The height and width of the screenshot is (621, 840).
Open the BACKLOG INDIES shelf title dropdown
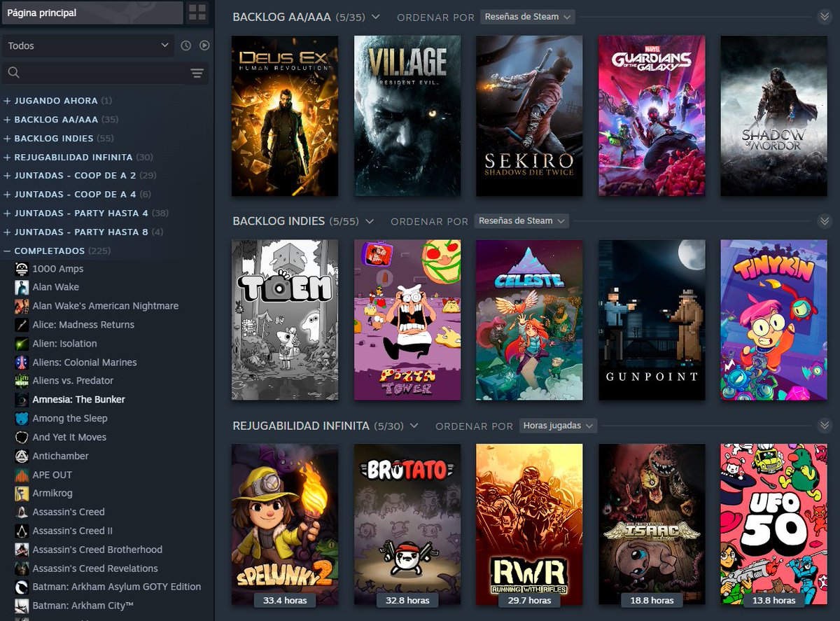pos(369,221)
